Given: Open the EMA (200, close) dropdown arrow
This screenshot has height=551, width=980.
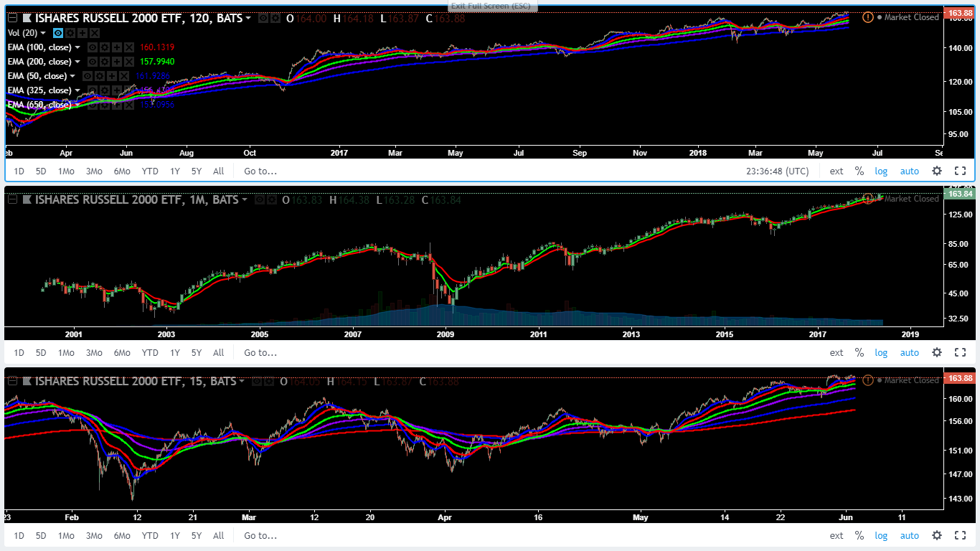Looking at the screenshot, I should click(77, 62).
